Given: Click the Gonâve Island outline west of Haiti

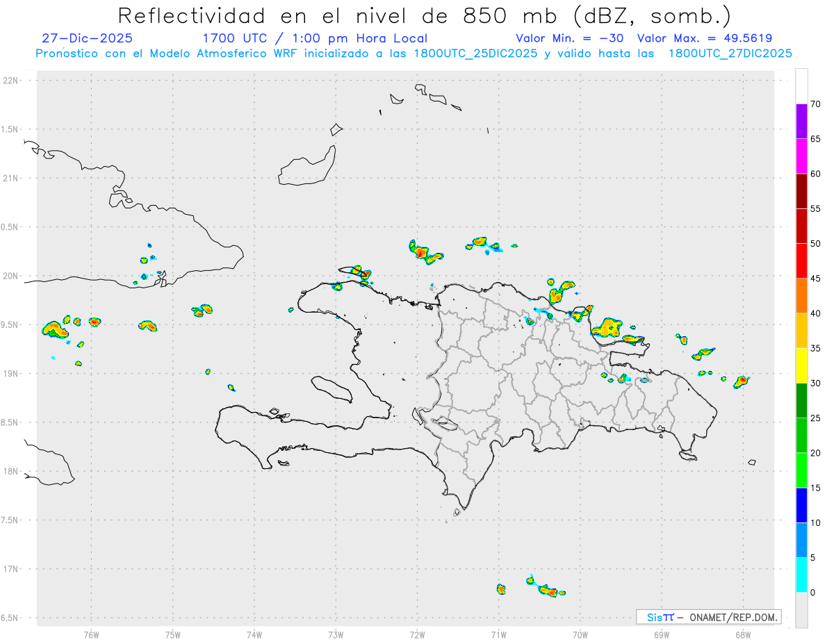Looking at the screenshot, I should 331,389.
